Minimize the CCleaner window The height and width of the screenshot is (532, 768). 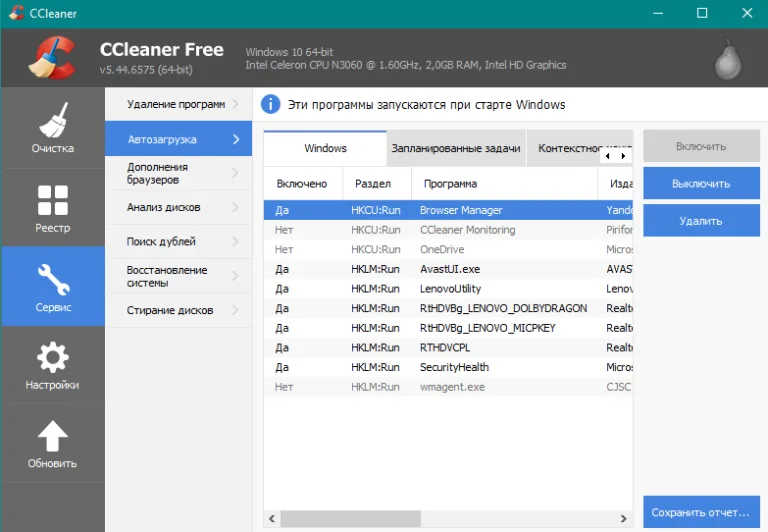coord(658,13)
